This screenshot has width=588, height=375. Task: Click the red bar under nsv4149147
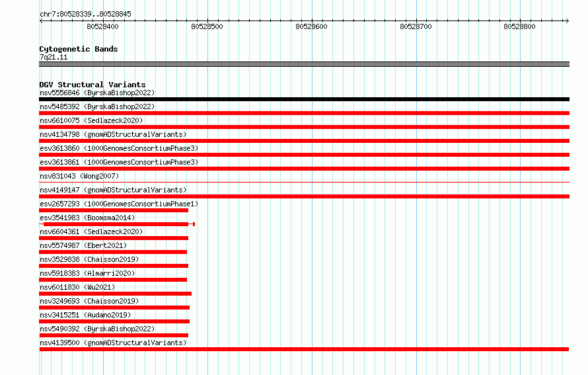coord(304,196)
